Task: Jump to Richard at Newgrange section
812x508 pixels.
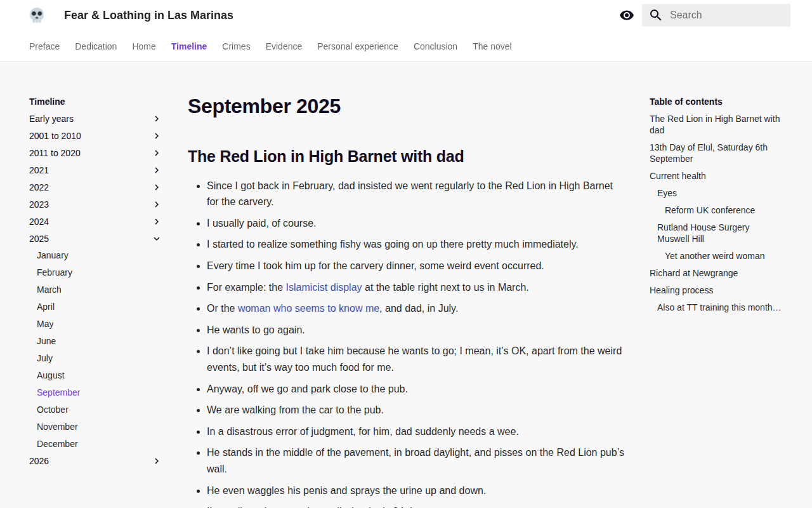Action: click(693, 273)
